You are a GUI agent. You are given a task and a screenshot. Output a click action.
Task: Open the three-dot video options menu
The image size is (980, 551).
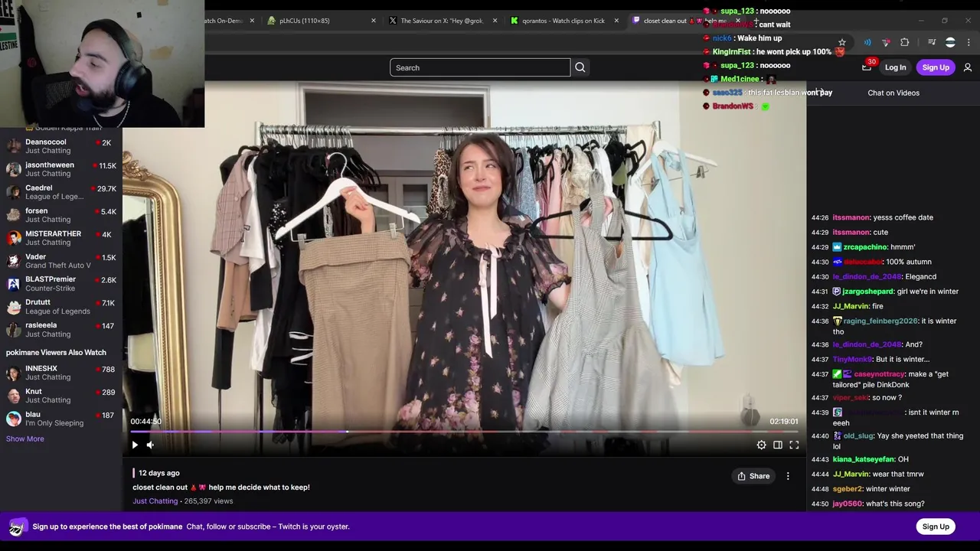[788, 476]
